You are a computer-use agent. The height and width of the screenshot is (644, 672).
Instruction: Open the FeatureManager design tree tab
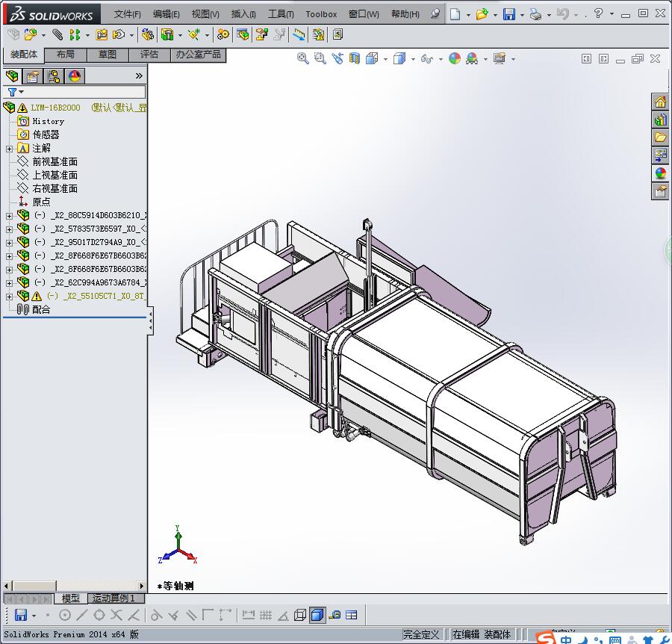click(x=12, y=76)
